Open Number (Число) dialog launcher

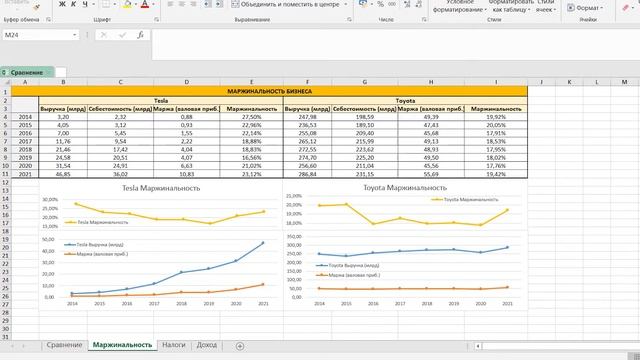pos(424,20)
